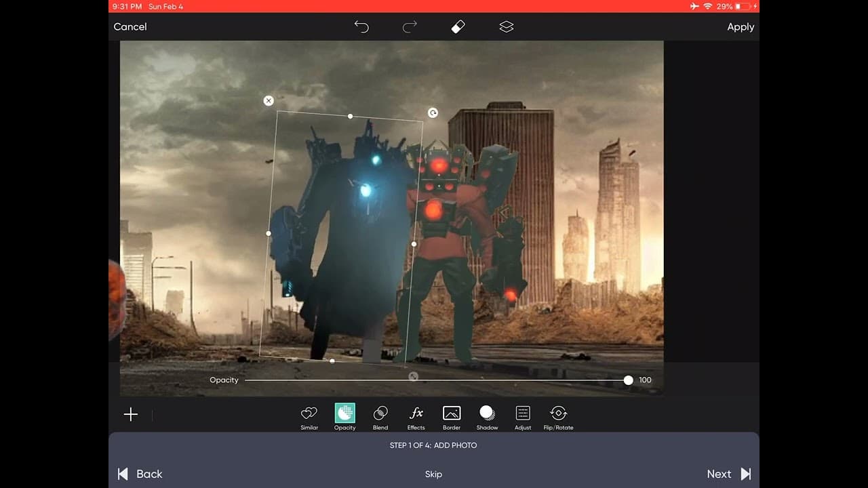Click the 'Sun Feb 4' date text
This screenshot has height=488, width=868.
[166, 7]
